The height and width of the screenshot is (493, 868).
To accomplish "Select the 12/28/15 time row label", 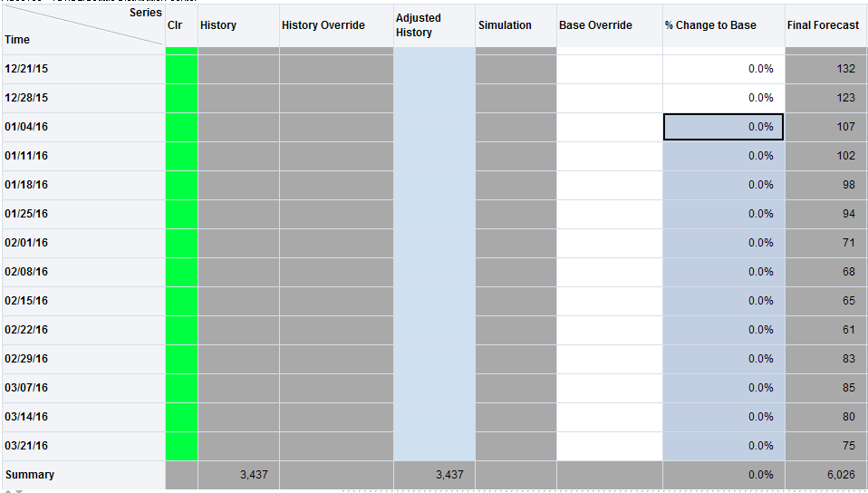I will [x=83, y=98].
